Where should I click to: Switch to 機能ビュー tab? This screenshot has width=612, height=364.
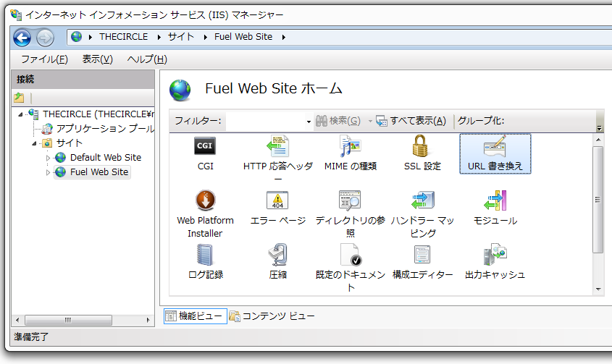coord(196,316)
